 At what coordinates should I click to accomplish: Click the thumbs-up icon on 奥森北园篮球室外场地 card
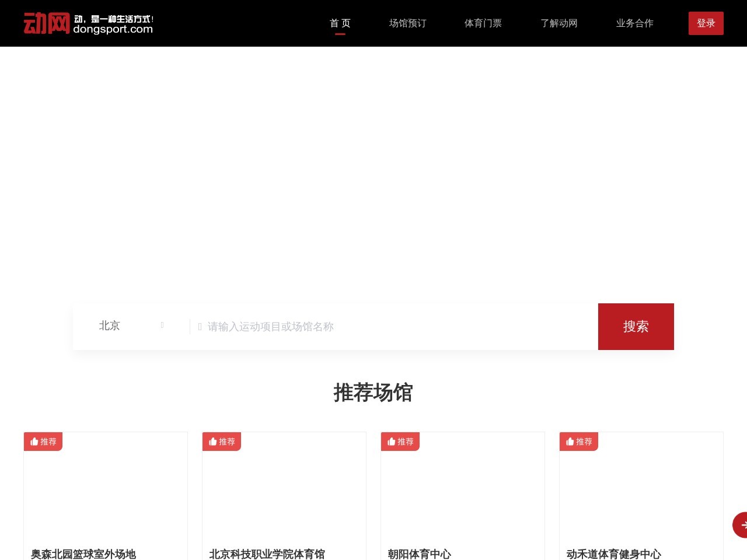(34, 442)
